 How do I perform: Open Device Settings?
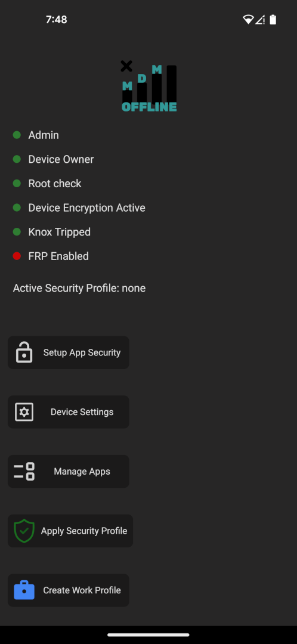[x=69, y=412]
